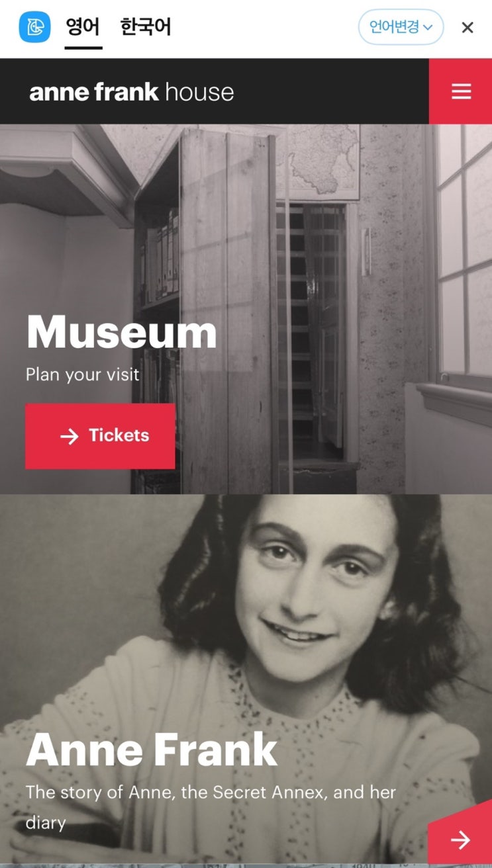Open the story of Anne description text
This screenshot has width=492, height=868.
coord(211,808)
